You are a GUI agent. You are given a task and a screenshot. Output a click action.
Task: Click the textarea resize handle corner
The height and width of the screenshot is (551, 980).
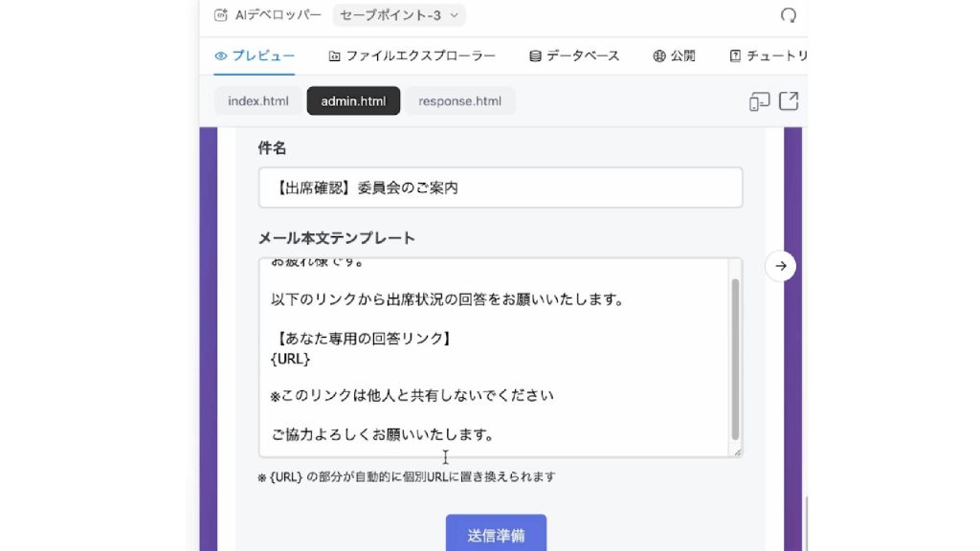point(737,452)
